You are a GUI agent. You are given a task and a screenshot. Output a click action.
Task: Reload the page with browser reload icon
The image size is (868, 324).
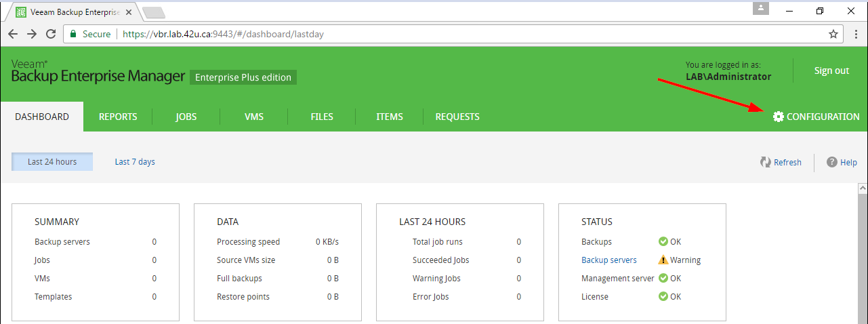click(51, 34)
